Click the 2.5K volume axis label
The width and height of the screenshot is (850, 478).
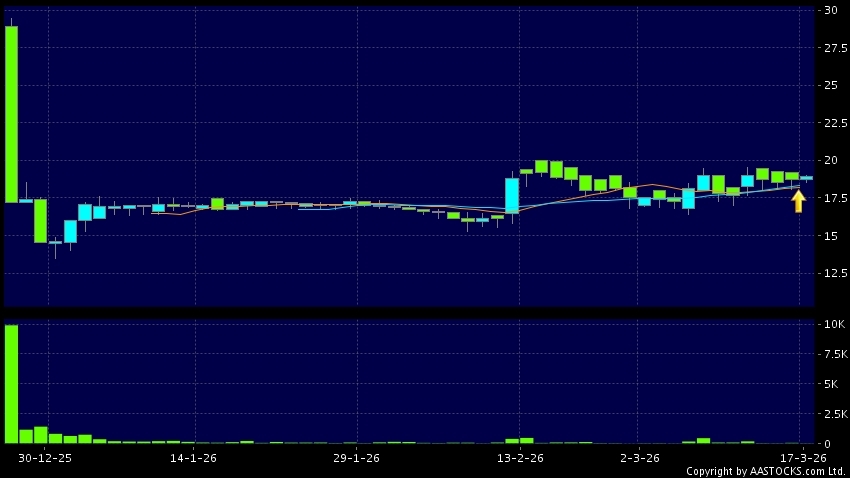point(834,413)
